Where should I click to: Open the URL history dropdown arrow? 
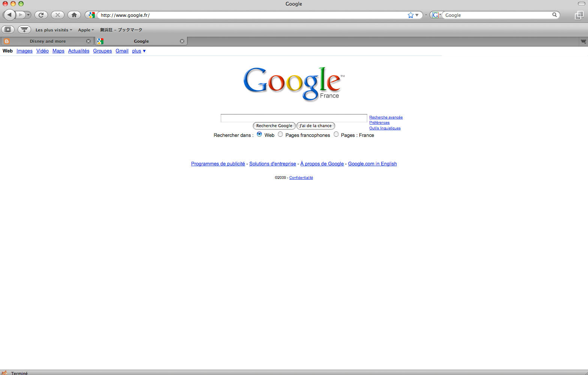click(x=417, y=15)
